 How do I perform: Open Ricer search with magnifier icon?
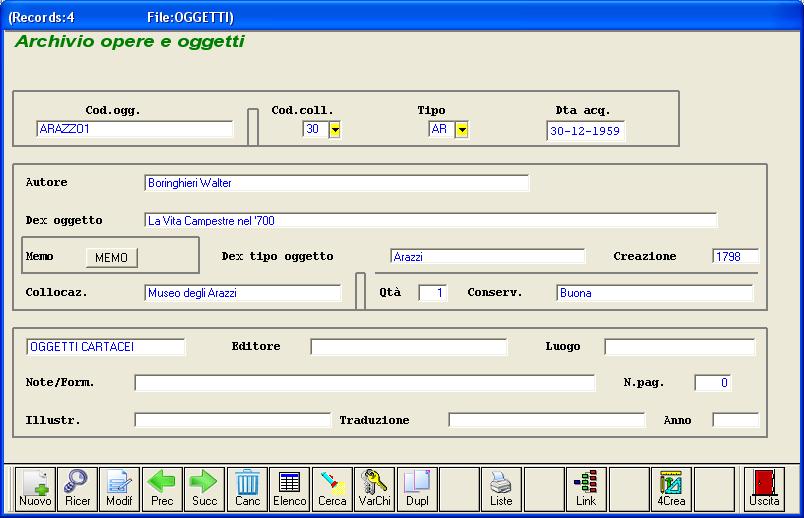77,489
